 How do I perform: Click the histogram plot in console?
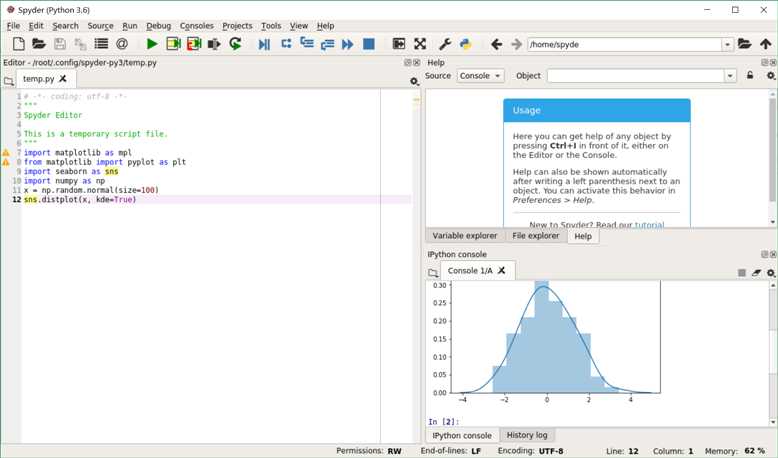(556, 340)
